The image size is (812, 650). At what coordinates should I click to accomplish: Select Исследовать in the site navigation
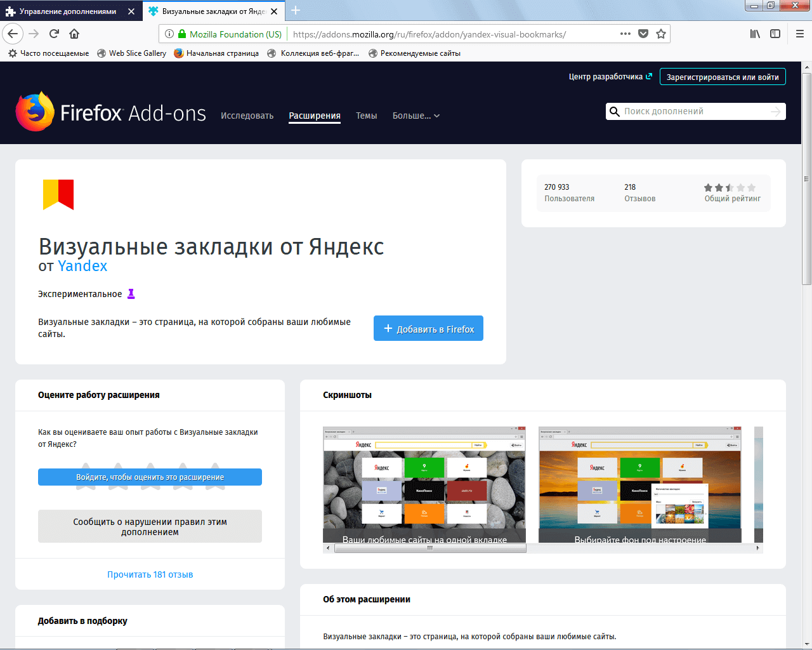(x=247, y=116)
